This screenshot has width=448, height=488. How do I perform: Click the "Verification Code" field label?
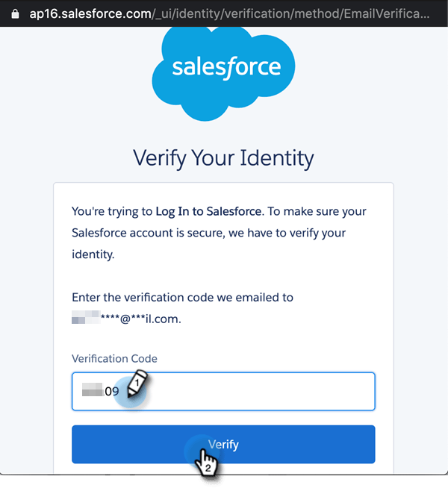[x=114, y=358]
